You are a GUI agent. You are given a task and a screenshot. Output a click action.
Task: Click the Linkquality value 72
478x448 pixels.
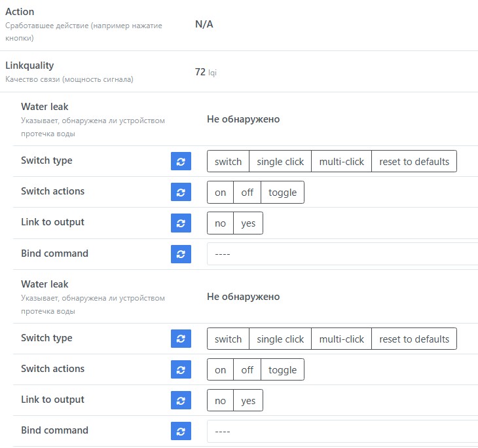[x=200, y=72]
